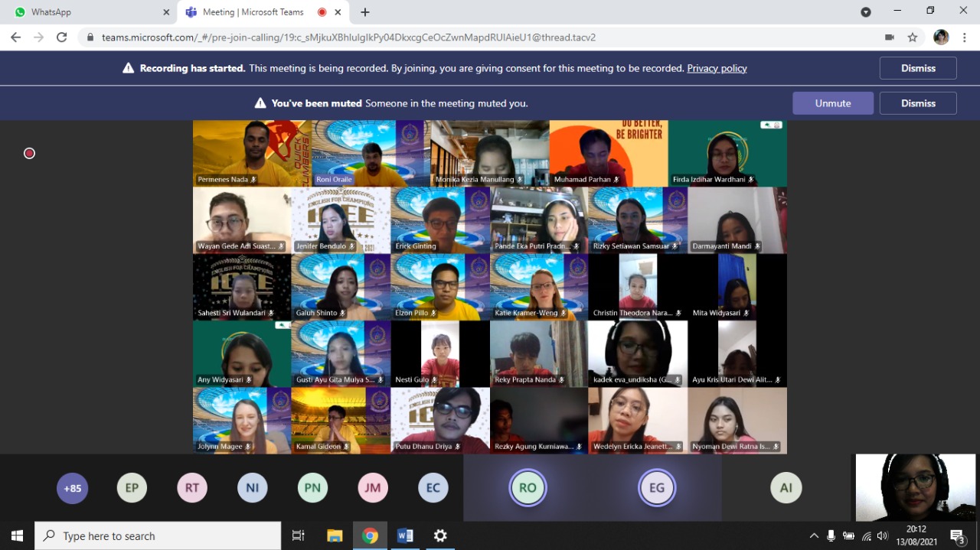This screenshot has width=980, height=550.
Task: Open Chrome's three-dot customize menu
Action: pyautogui.click(x=963, y=37)
